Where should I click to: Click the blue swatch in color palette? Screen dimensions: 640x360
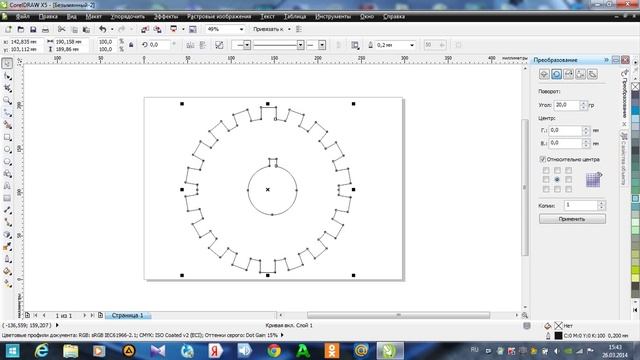coord(635,111)
